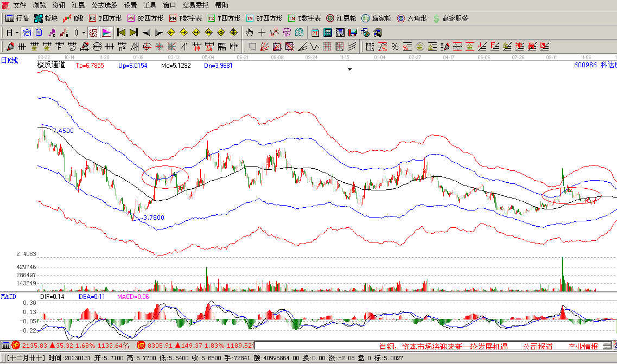
Task: Click the calculator icon in toolbar
Action: coord(328,33)
